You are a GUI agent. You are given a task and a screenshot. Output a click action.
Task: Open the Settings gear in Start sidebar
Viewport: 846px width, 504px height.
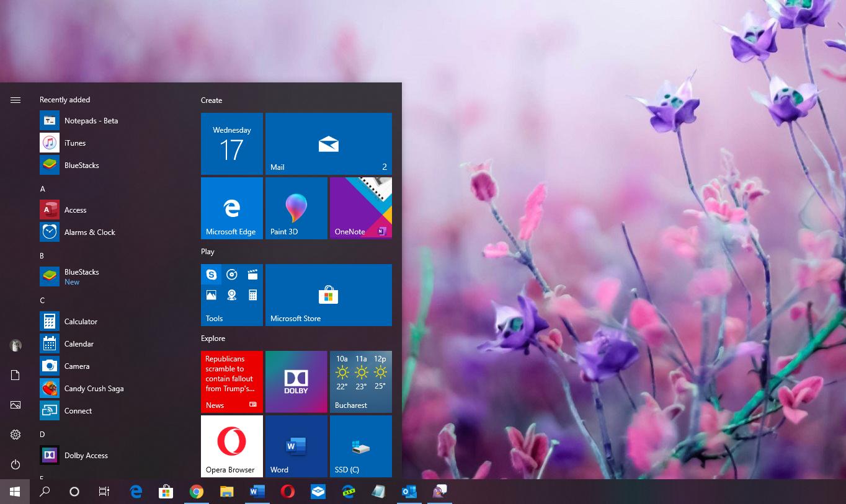pos(16,435)
